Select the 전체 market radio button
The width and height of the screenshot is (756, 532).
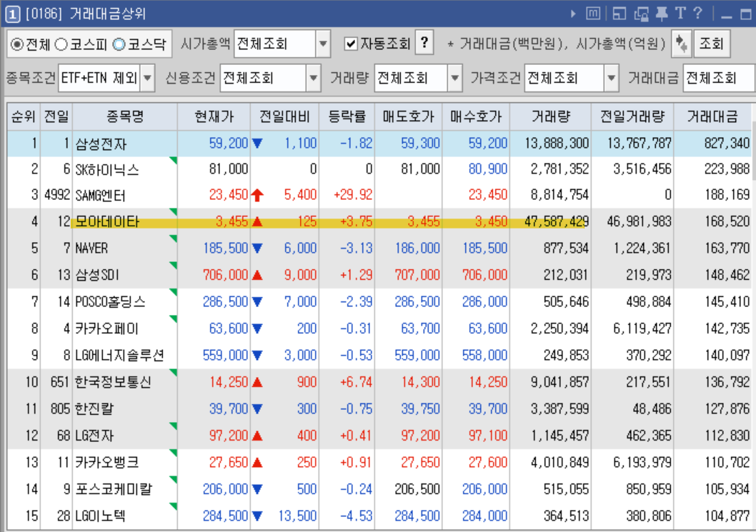(17, 44)
